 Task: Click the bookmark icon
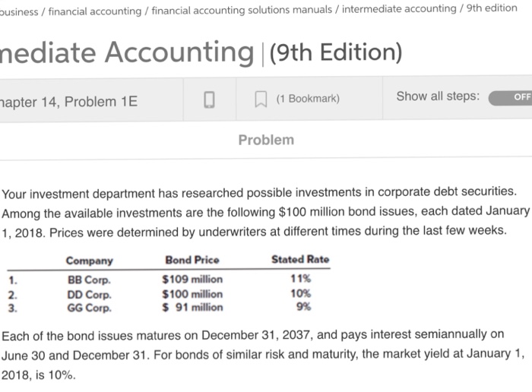(261, 99)
